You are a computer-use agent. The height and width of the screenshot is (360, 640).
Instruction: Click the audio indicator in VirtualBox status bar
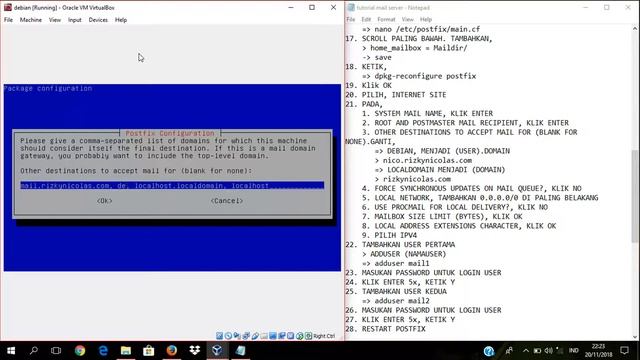(237, 336)
